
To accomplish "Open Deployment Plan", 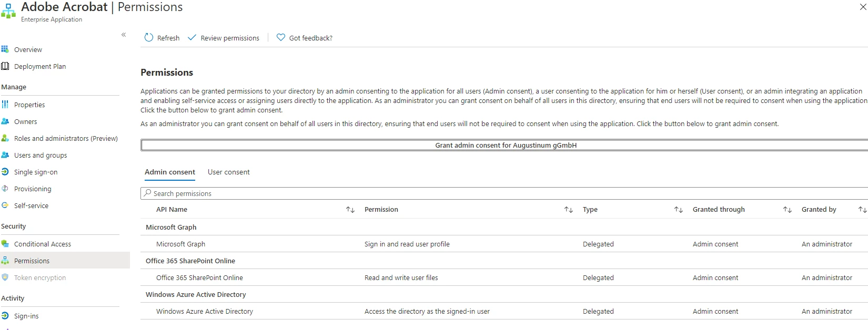I will click(40, 66).
